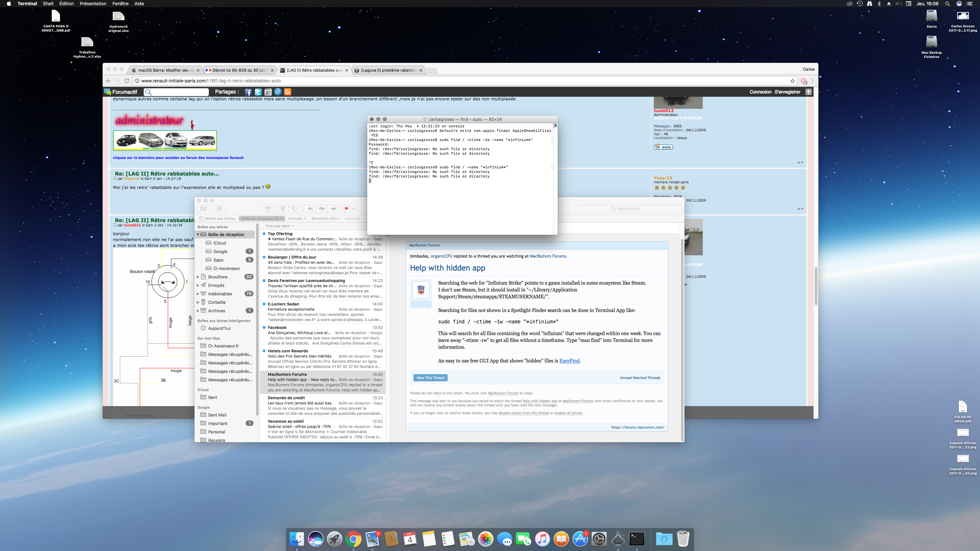This screenshot has width=980, height=551.
Task: Open Chrome three-dot menu
Action: point(813,81)
